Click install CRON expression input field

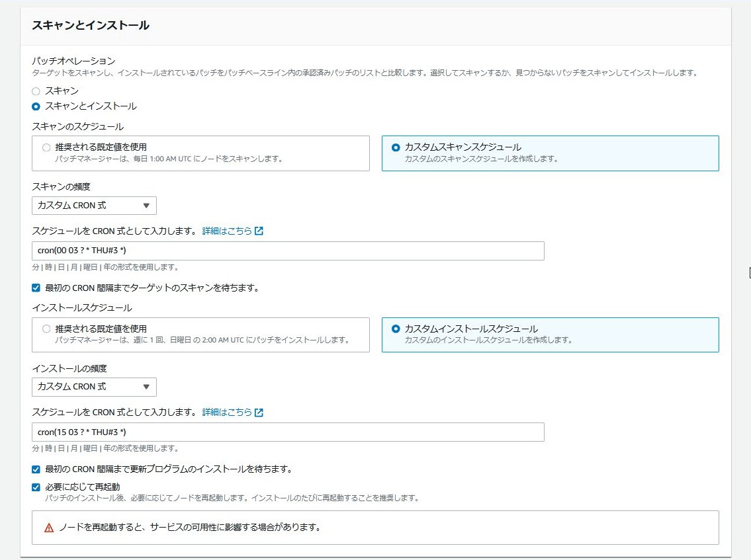(x=288, y=432)
